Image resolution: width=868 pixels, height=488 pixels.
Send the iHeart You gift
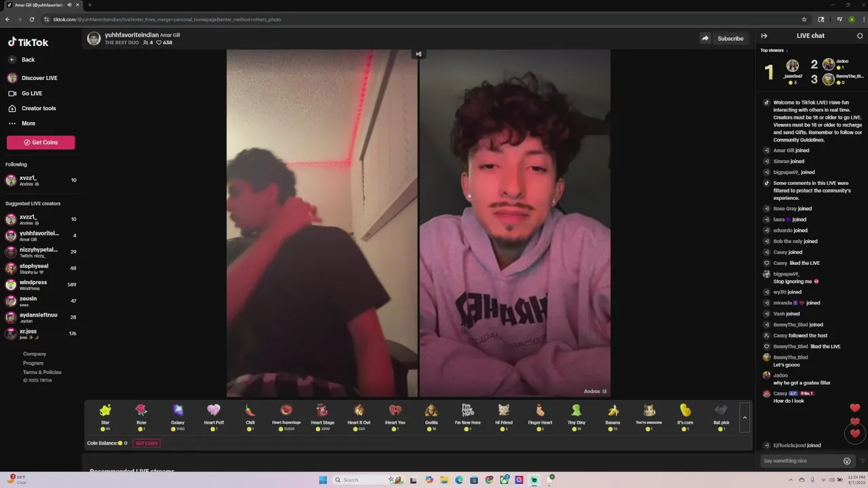(x=395, y=416)
